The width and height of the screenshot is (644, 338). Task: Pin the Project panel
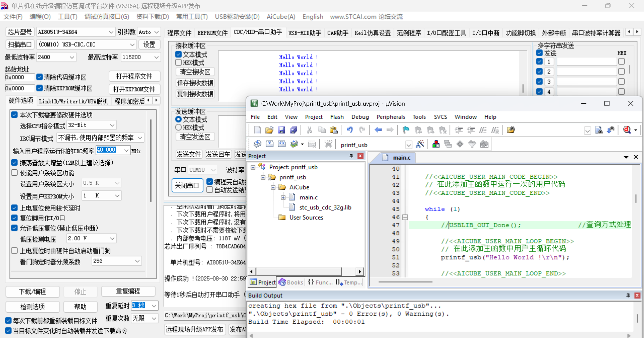(351, 156)
